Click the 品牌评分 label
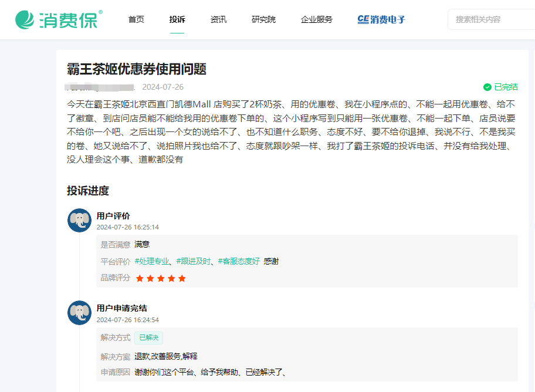 (116, 278)
